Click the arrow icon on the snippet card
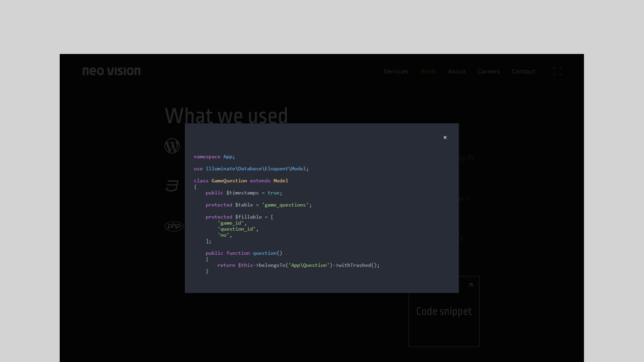 [471, 285]
